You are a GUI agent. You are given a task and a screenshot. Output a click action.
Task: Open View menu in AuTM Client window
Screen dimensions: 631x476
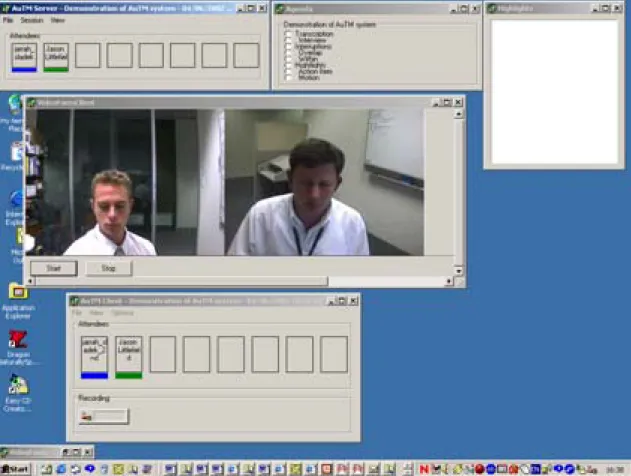pos(97,313)
